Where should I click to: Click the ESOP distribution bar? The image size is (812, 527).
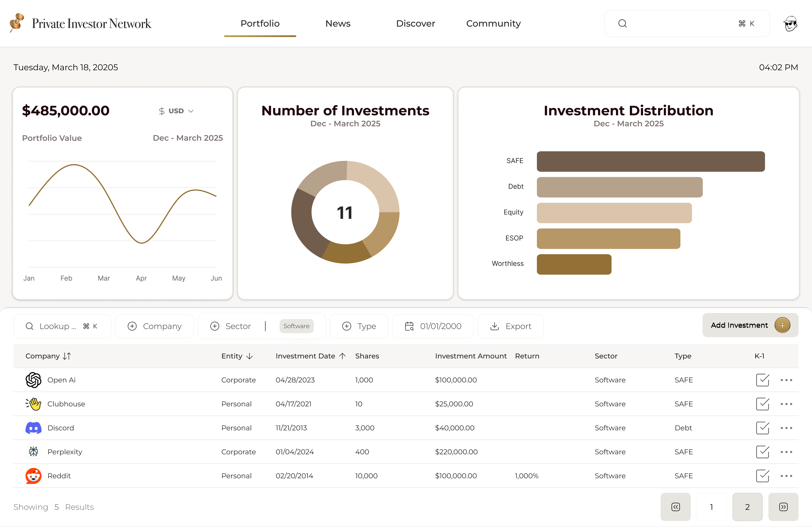[x=608, y=239]
